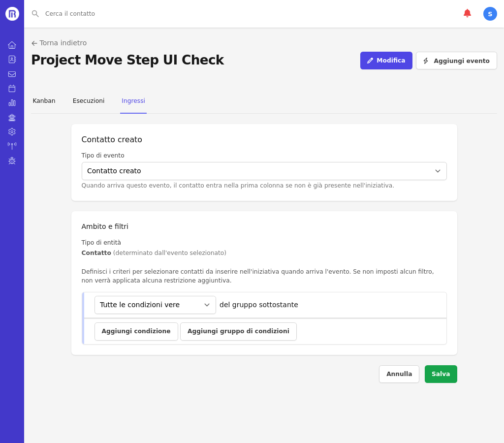Open the home icon in sidebar

[x=12, y=45]
